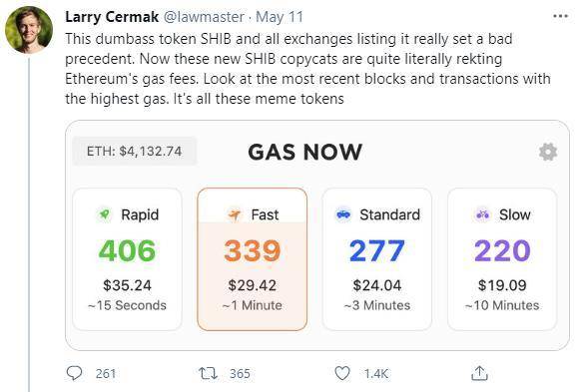
Task: Click the orange airplane Fast icon
Action: coord(235,214)
